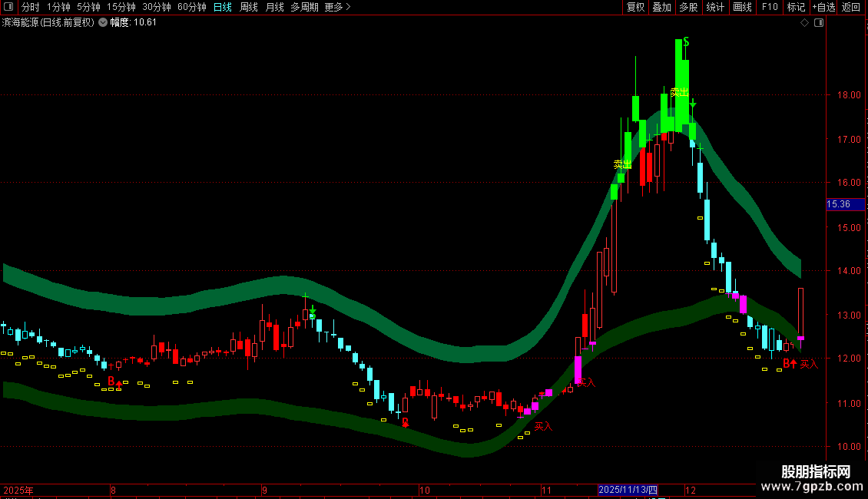Click the 16.00 price axis label
Screen dimensions: 868x499
coord(849,183)
